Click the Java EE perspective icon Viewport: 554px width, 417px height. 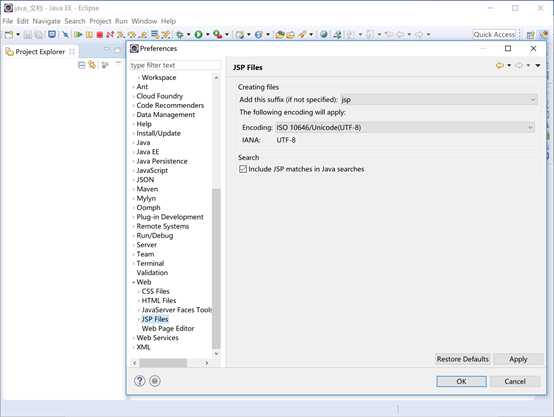click(544, 35)
